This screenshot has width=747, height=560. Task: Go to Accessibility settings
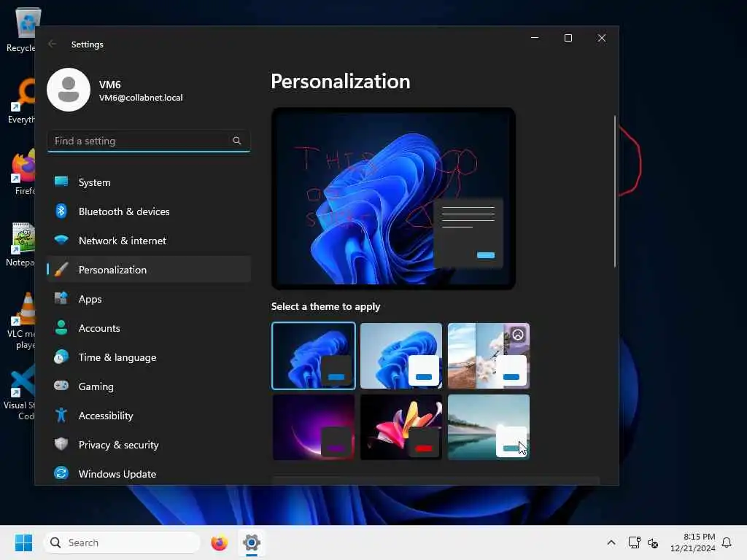[x=149, y=415]
